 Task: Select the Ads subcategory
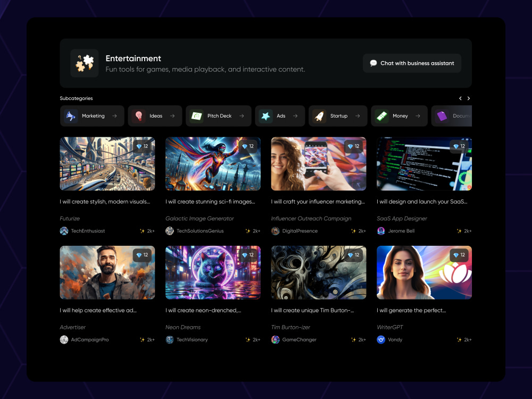(x=280, y=116)
